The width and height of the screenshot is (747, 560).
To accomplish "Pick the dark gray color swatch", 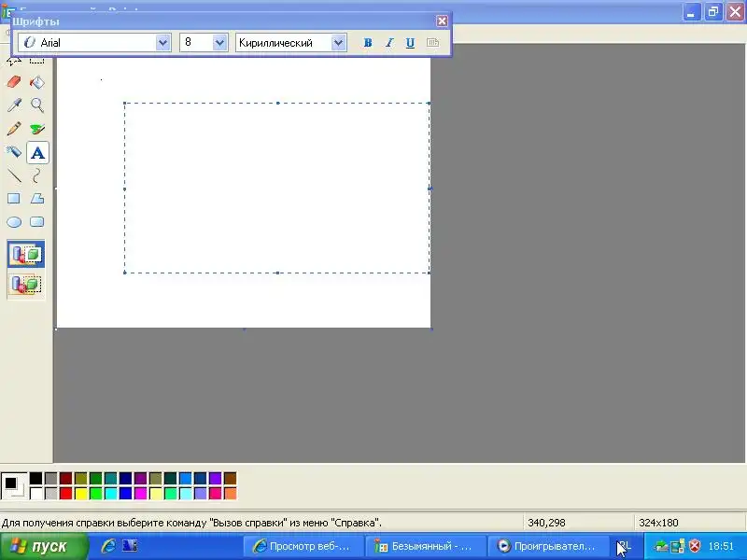I will (51, 478).
